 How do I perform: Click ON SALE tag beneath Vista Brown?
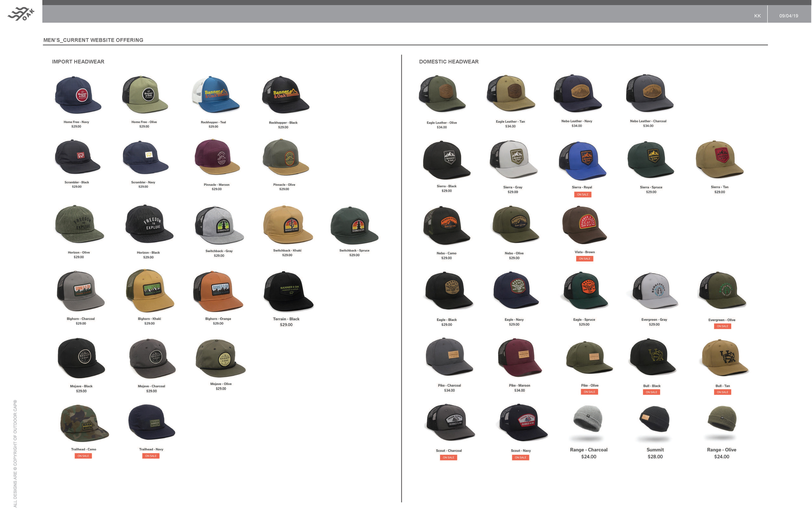pyautogui.click(x=584, y=259)
